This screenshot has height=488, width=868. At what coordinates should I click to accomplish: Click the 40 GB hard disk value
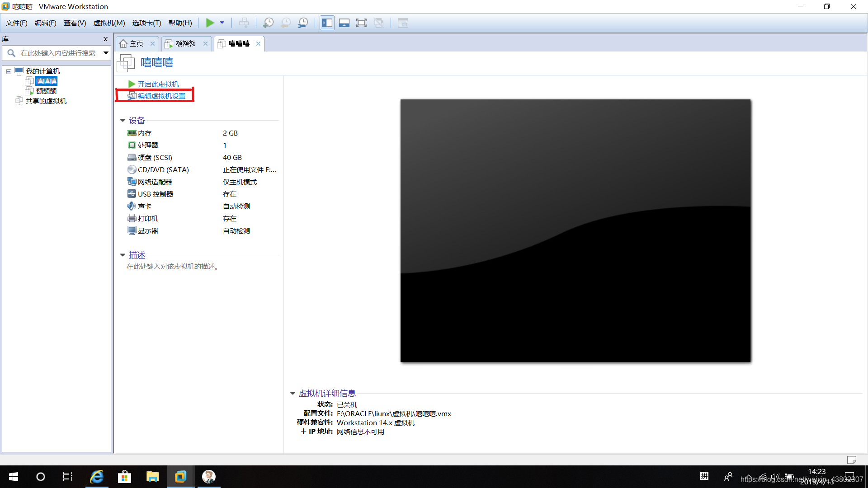tap(232, 158)
